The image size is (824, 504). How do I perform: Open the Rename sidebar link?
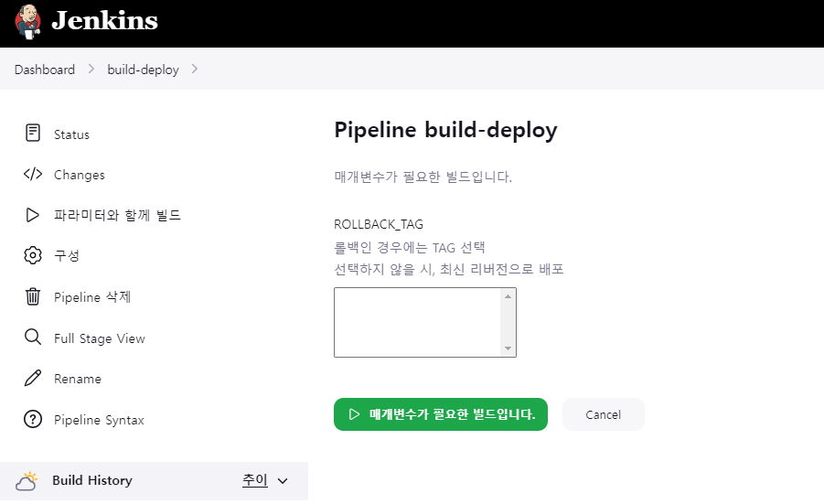[x=78, y=379]
